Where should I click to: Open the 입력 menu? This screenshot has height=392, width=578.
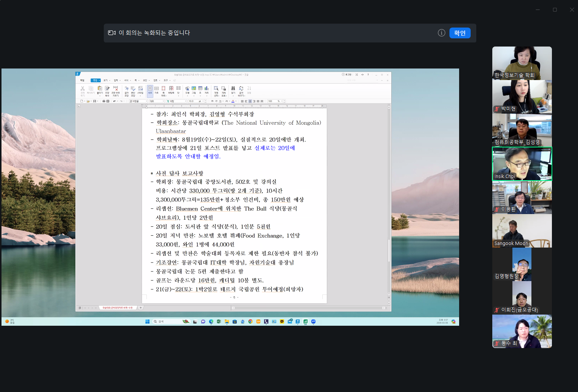[116, 80]
